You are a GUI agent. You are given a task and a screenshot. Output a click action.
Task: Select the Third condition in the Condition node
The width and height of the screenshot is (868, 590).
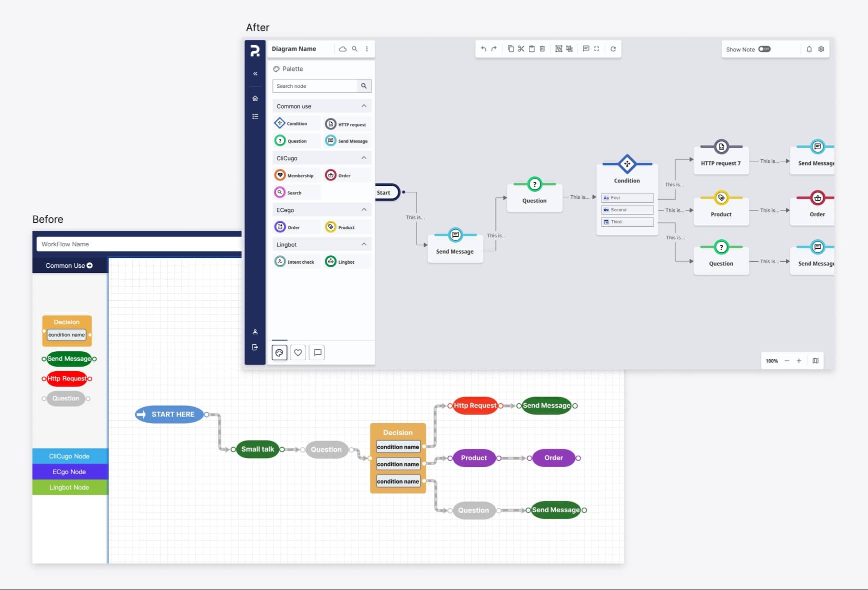coord(627,222)
